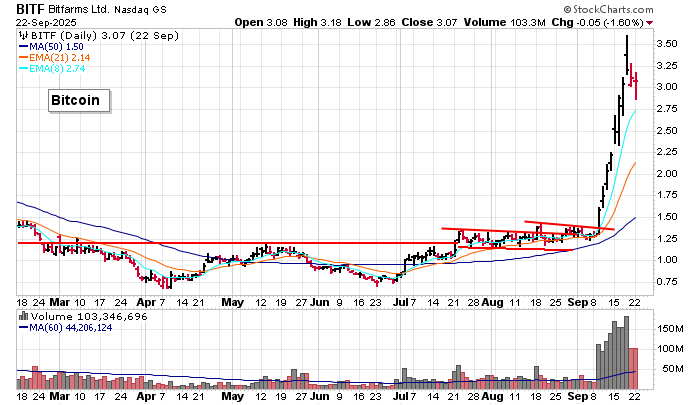700x405 pixels.
Task: Click the Bitcoin annotation label
Action: click(x=76, y=101)
